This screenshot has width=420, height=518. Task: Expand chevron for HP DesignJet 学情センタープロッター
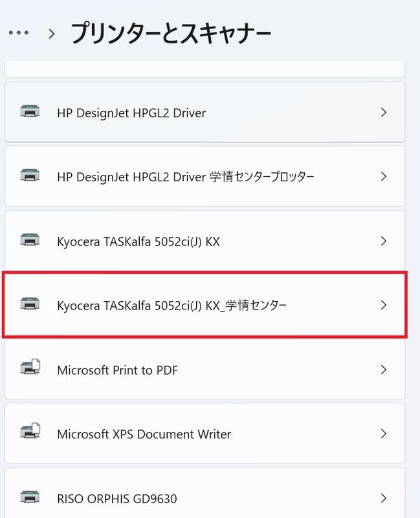coord(383,176)
